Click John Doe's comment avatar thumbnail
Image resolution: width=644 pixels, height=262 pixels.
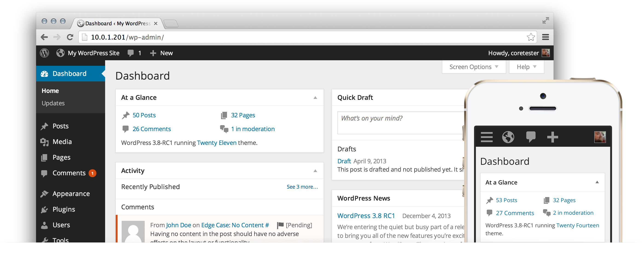coord(133,231)
